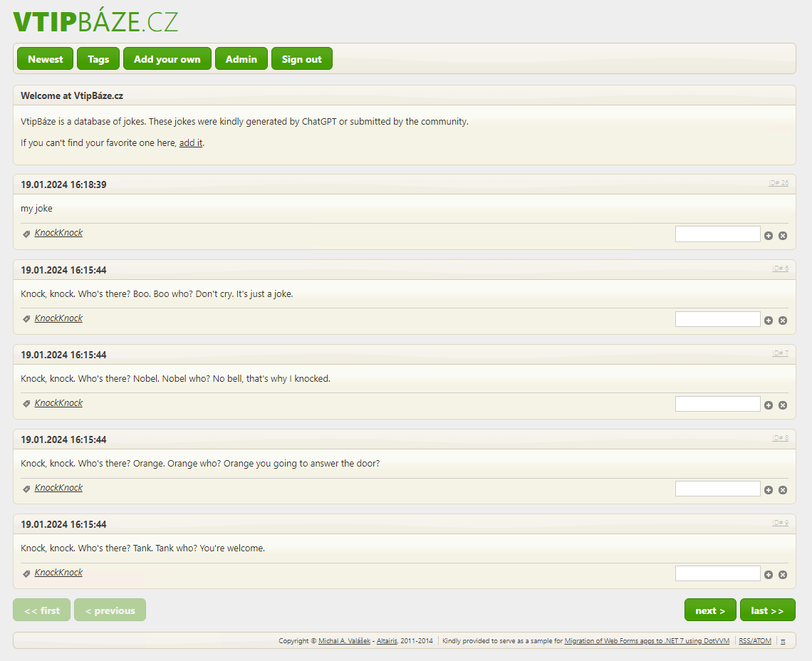
Task: Click the "add it" link in the welcome text
Action: coord(190,142)
